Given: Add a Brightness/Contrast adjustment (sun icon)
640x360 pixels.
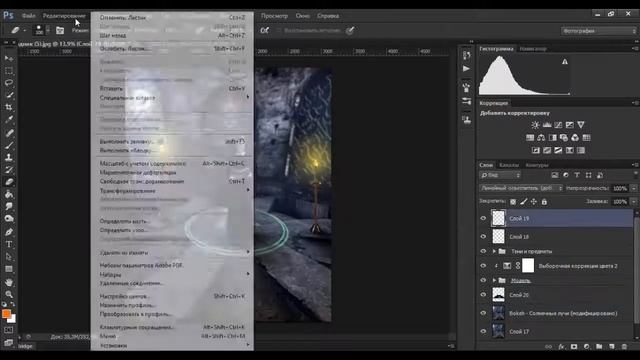Looking at the screenshot, I should click(x=535, y=125).
